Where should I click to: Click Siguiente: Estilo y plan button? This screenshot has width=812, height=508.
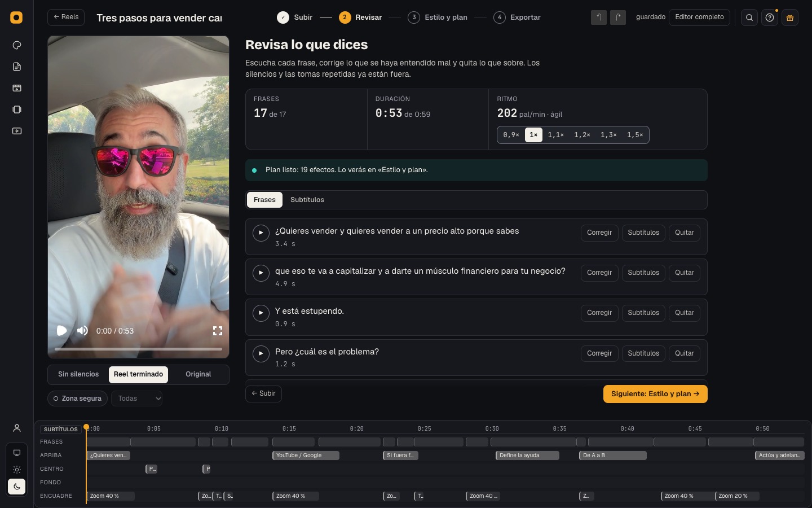coord(655,394)
